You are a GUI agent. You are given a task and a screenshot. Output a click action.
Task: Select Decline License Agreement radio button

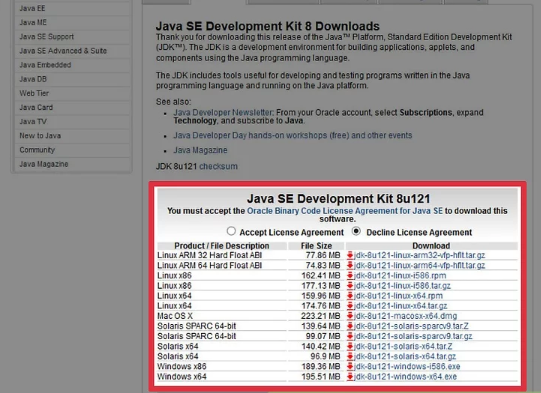point(356,231)
